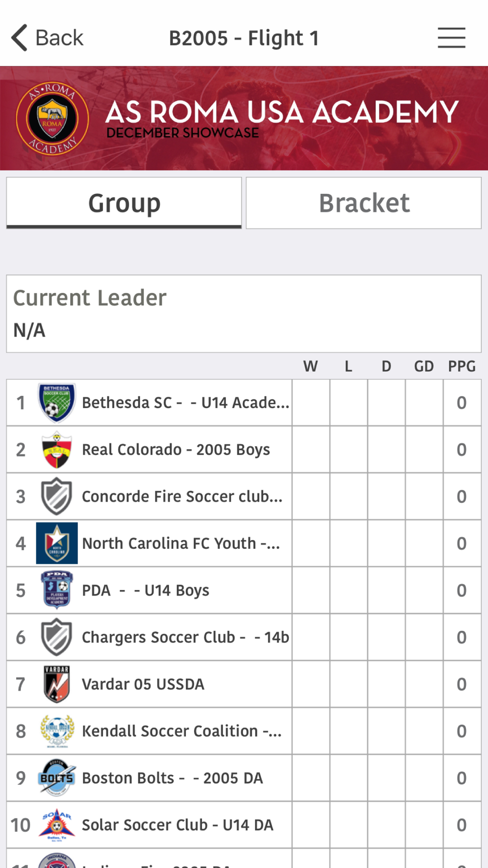Go Back to previous screen
This screenshot has height=868, width=488.
click(x=47, y=38)
